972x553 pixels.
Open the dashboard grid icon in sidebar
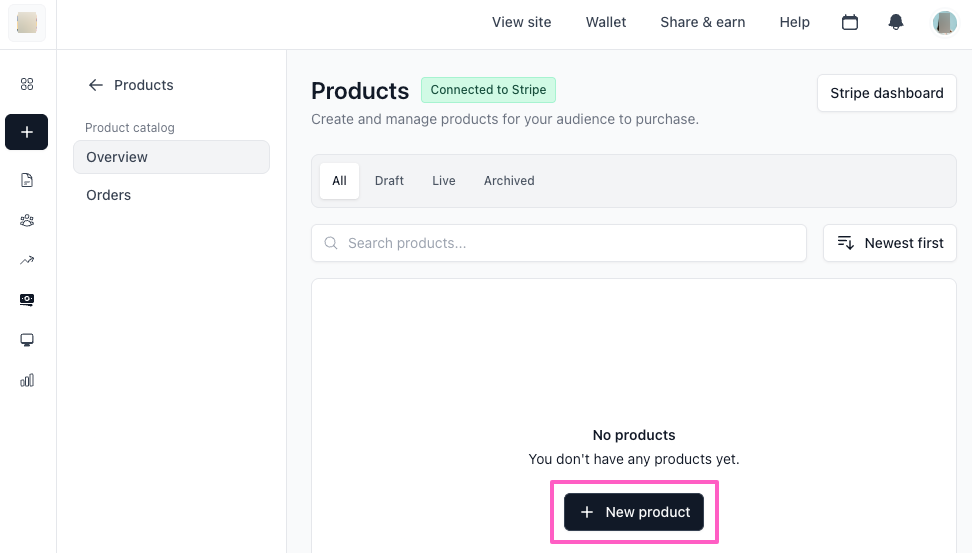pos(27,84)
